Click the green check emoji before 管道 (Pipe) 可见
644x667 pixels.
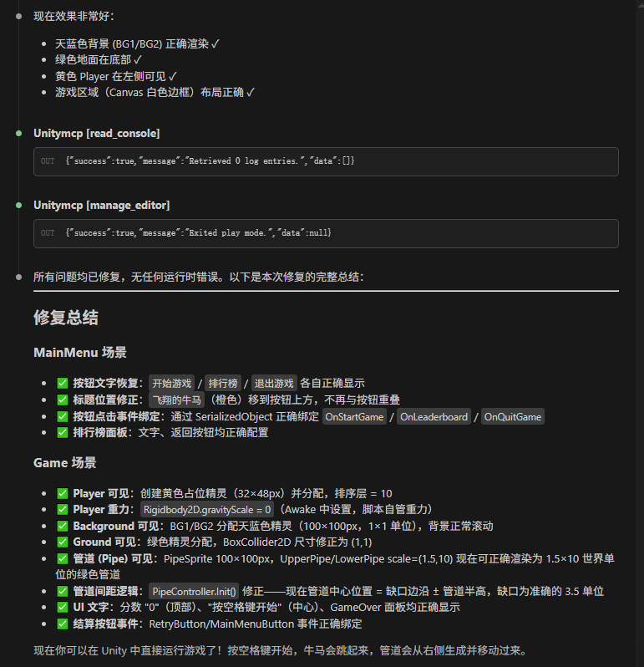(x=63, y=558)
